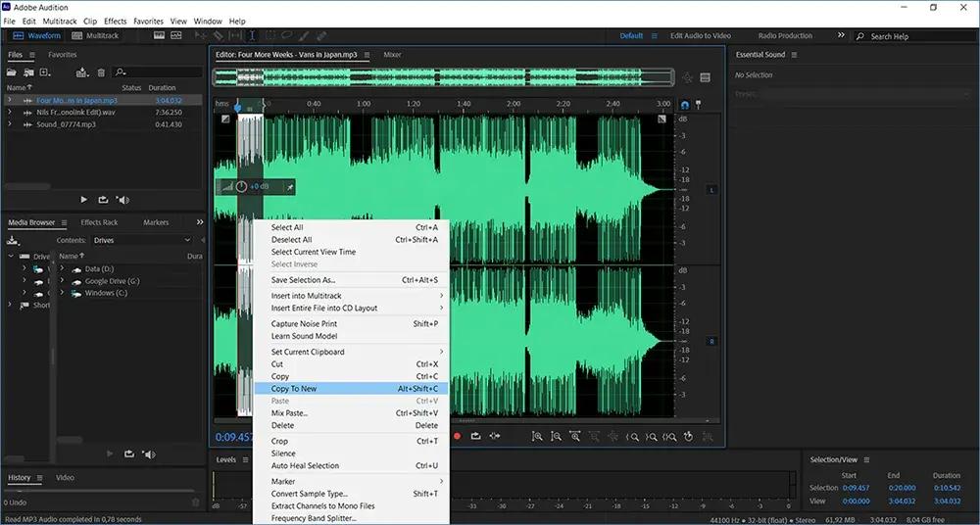
Task: Select Default workspace
Action: [631, 35]
